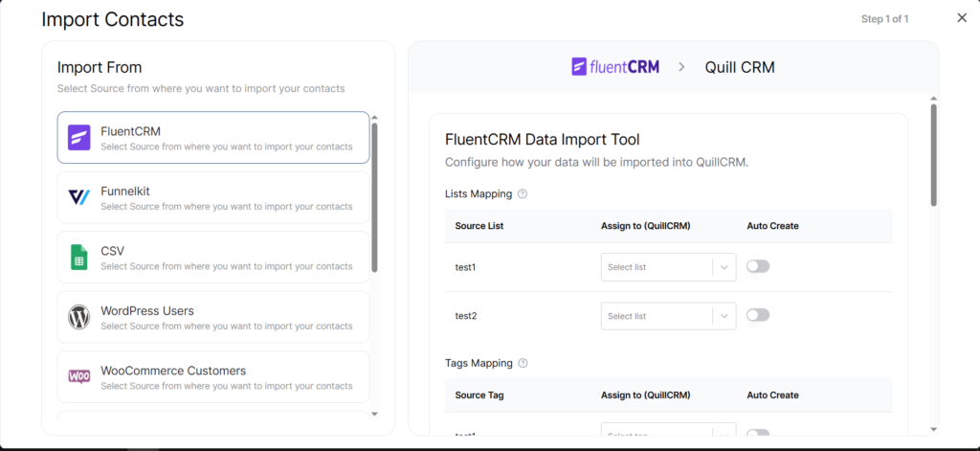Toggle Auto Create for first source tag
The width and height of the screenshot is (980, 451).
click(758, 434)
